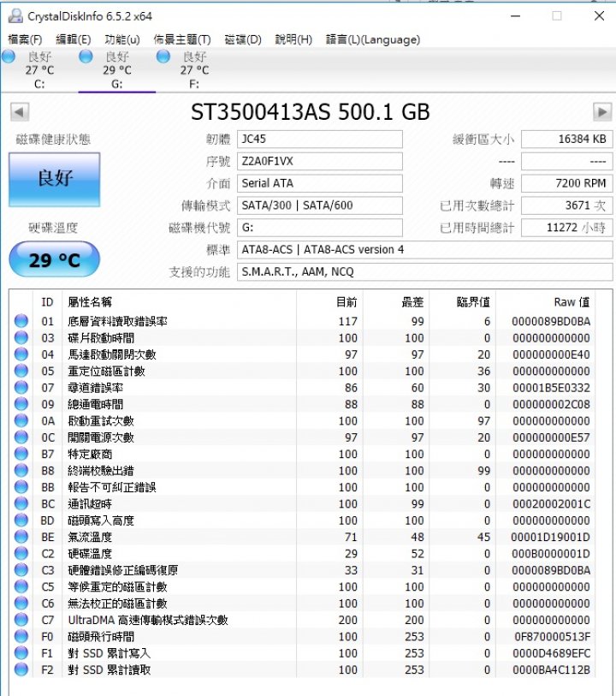Click status orb for attribute 04 row
The width and height of the screenshot is (616, 696).
click(21, 354)
